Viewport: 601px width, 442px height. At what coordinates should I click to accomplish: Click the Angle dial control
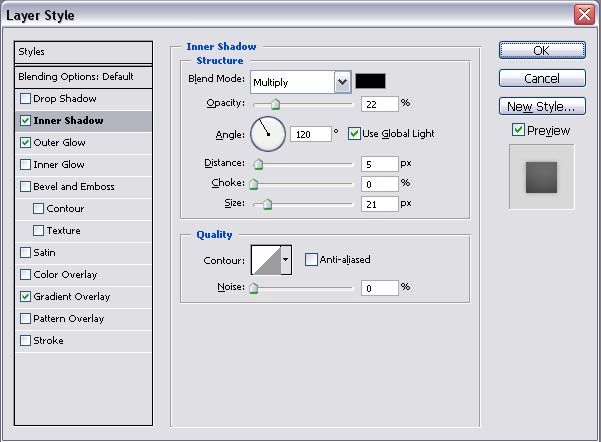267,132
